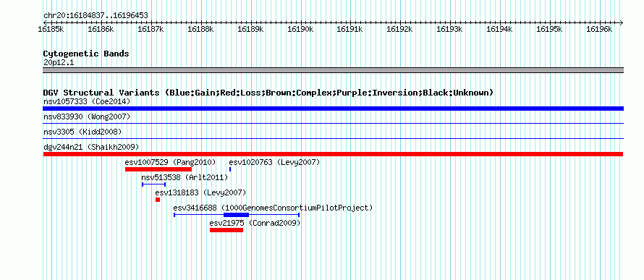The image size is (644, 280).
Task: Click the Cytogenetic Bands track title
Action: point(86,54)
